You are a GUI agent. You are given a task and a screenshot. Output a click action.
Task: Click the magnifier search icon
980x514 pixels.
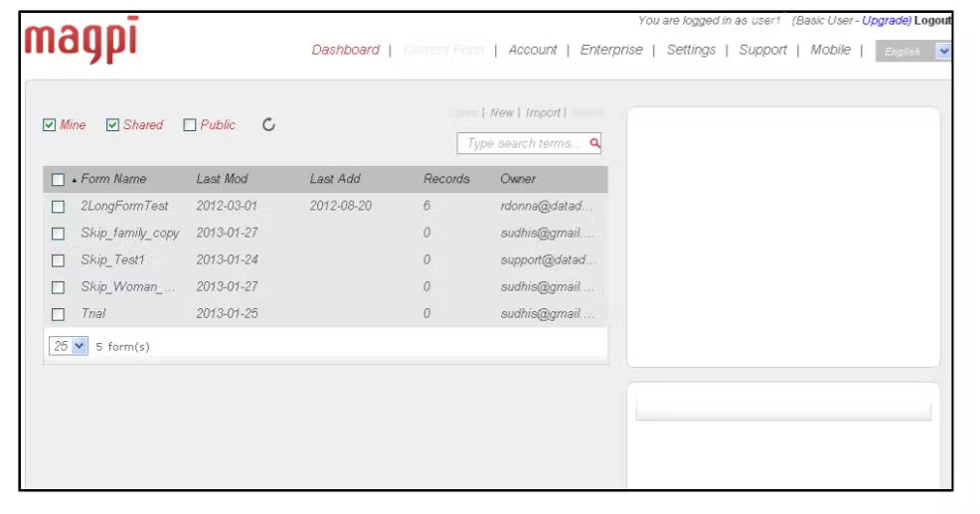click(x=594, y=143)
